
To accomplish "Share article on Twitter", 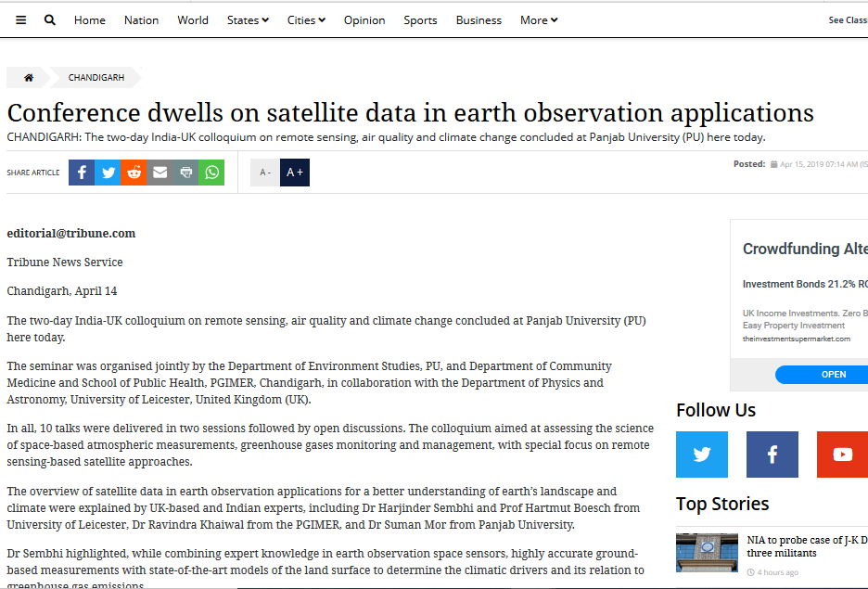I will 108,173.
